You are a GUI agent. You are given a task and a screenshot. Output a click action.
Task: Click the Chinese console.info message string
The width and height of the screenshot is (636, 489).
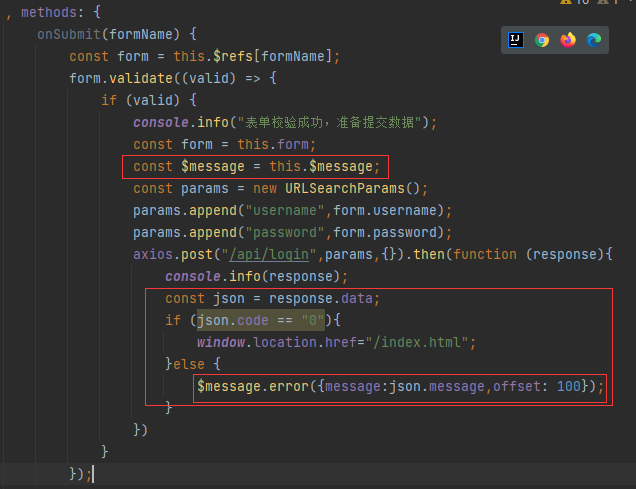point(331,122)
